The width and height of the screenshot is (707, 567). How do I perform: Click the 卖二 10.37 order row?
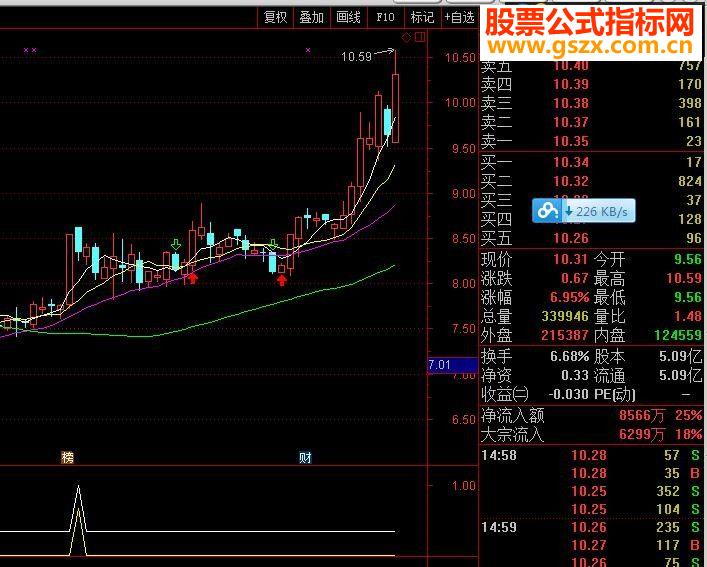(591, 122)
